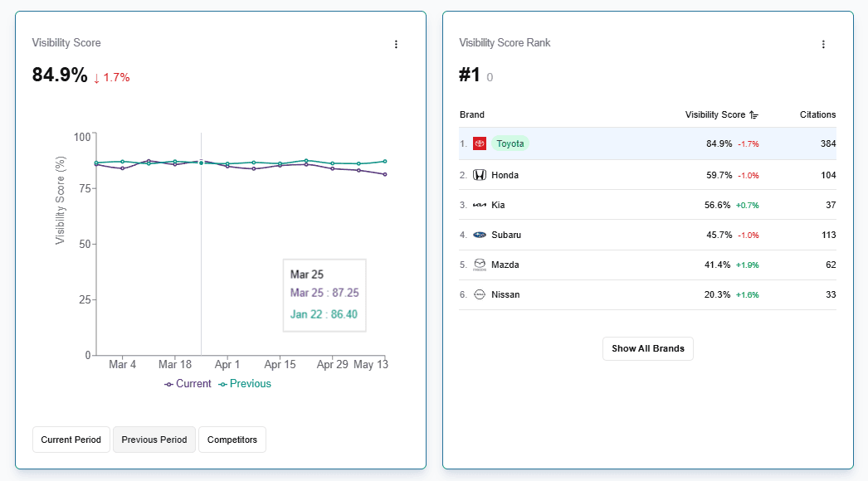This screenshot has width=868, height=481.
Task: Click Kia's +0.7% change value
Action: [x=748, y=206]
